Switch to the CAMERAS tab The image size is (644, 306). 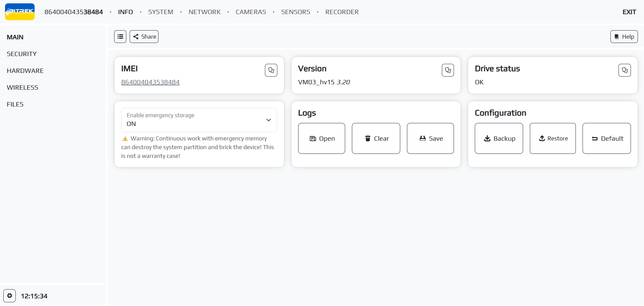coord(250,12)
